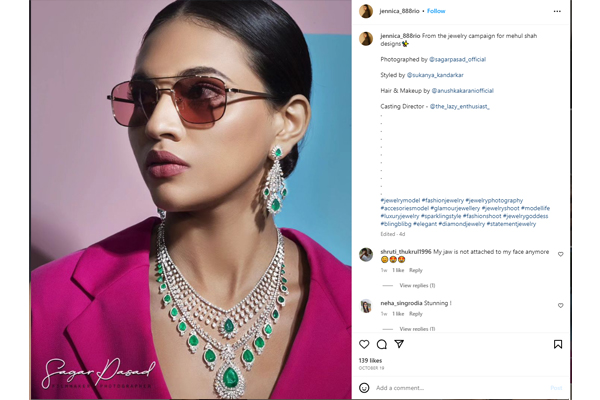The height and width of the screenshot is (400, 600).
Task: Open the #jewelrymodel hashtag
Action: coord(400,200)
